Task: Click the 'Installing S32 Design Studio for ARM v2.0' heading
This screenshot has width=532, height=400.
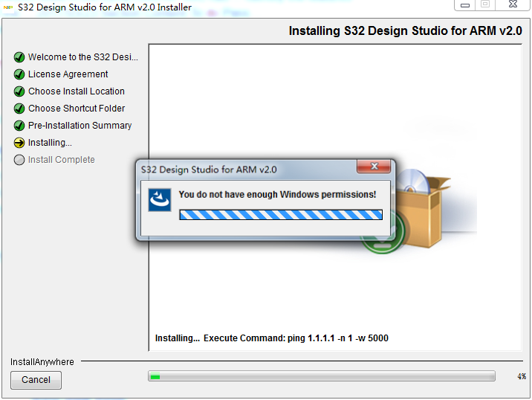Action: coord(406,31)
